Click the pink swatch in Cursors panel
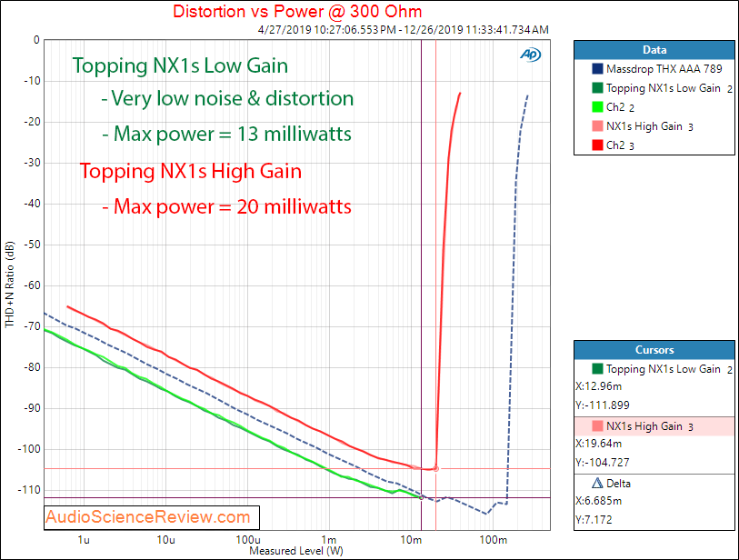739x560 pixels. tap(597, 426)
